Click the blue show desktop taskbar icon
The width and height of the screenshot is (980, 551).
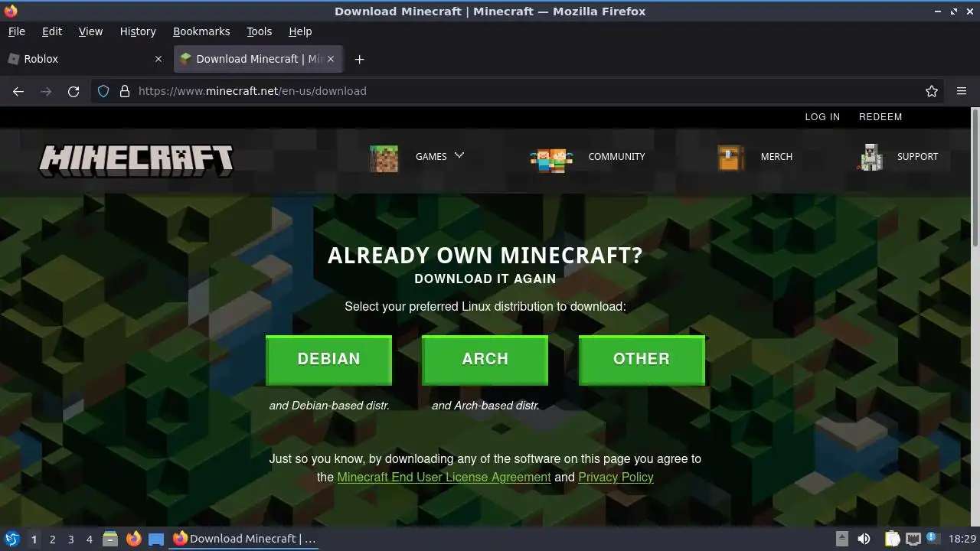click(156, 539)
